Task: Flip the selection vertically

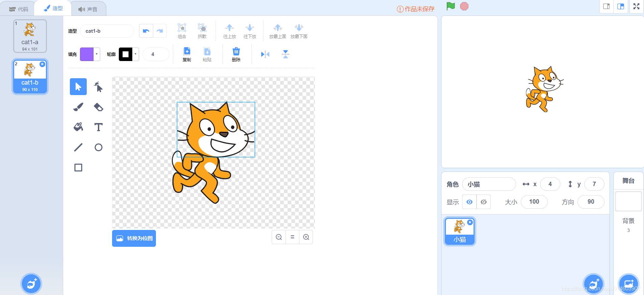Action: coord(286,54)
